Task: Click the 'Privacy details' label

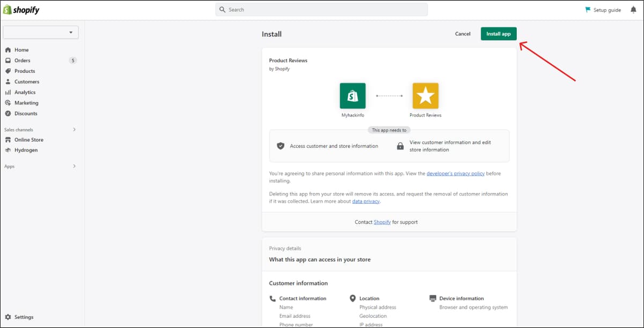Action: (x=285, y=249)
